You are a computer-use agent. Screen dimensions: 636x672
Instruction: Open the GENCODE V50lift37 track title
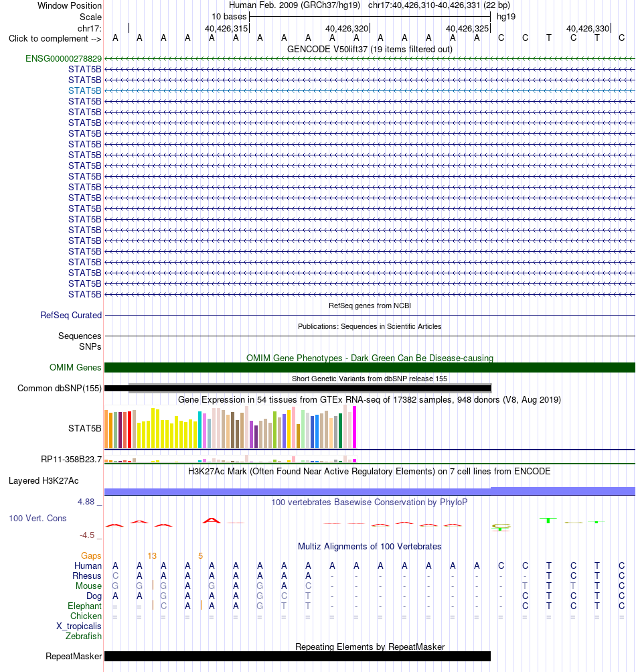370,50
